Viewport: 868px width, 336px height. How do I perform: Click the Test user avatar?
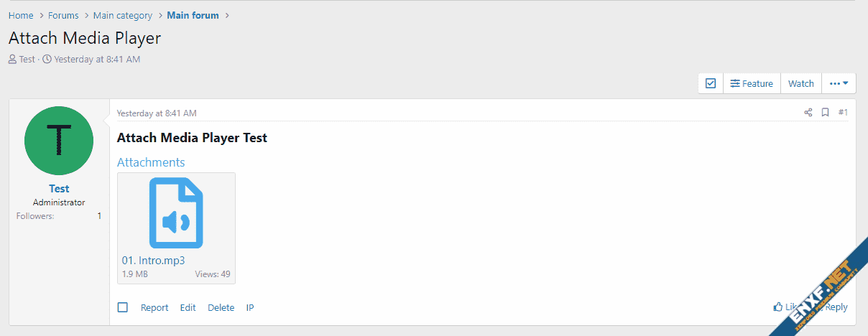tap(59, 140)
